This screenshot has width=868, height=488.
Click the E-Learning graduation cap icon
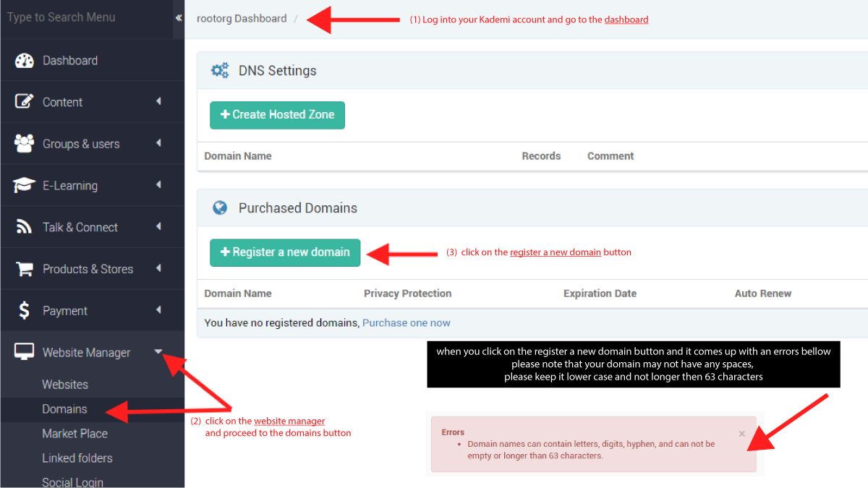pos(25,186)
